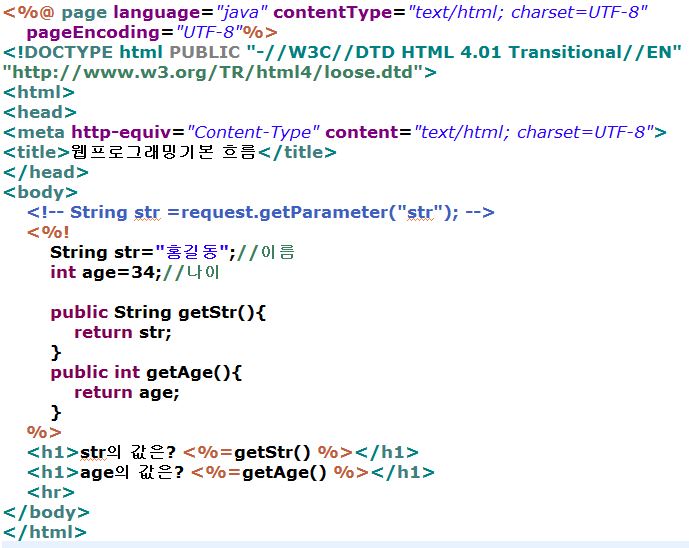The image size is (689, 548).
Task: Click the <%=getStr() %> expression
Action: (268, 453)
